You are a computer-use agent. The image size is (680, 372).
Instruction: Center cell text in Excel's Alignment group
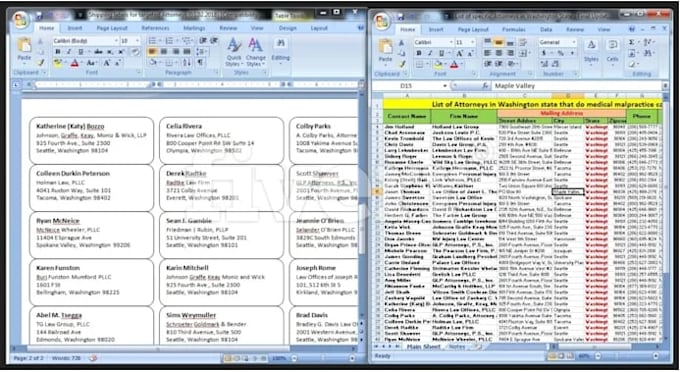498,53
